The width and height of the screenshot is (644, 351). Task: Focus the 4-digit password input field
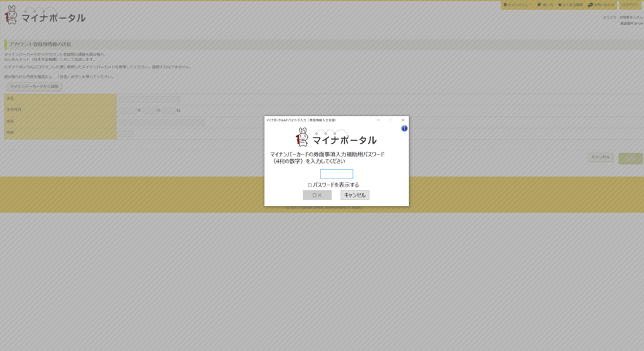pyautogui.click(x=336, y=174)
